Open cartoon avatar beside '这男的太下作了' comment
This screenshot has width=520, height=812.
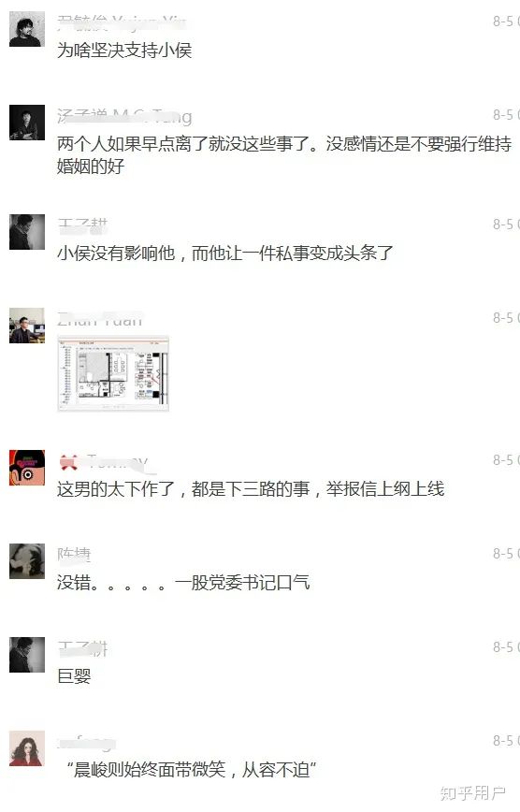[27, 468]
